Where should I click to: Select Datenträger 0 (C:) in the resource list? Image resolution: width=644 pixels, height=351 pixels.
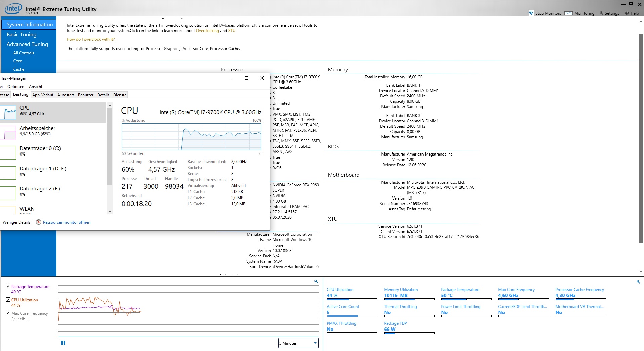pyautogui.click(x=53, y=153)
